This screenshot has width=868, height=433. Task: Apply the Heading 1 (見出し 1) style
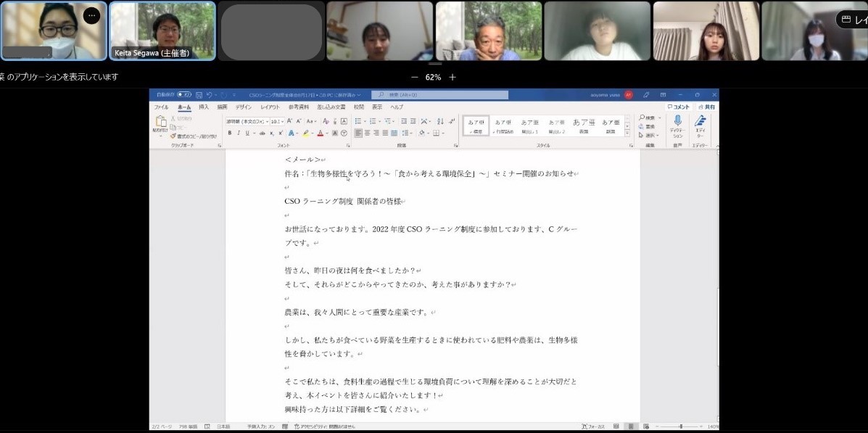coord(530,125)
